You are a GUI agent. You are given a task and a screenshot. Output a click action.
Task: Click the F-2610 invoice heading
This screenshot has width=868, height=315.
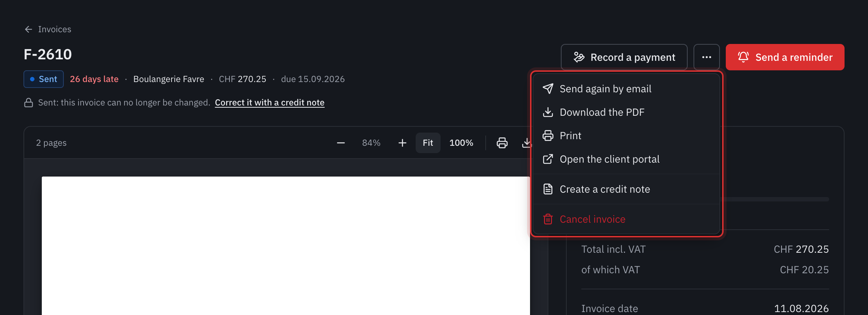point(48,55)
